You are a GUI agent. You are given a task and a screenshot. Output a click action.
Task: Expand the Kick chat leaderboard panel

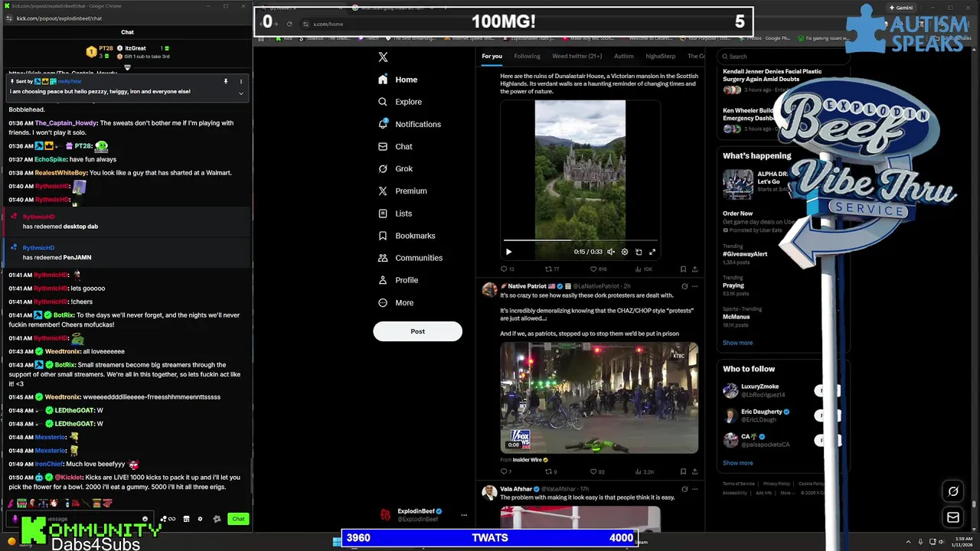tap(127, 67)
